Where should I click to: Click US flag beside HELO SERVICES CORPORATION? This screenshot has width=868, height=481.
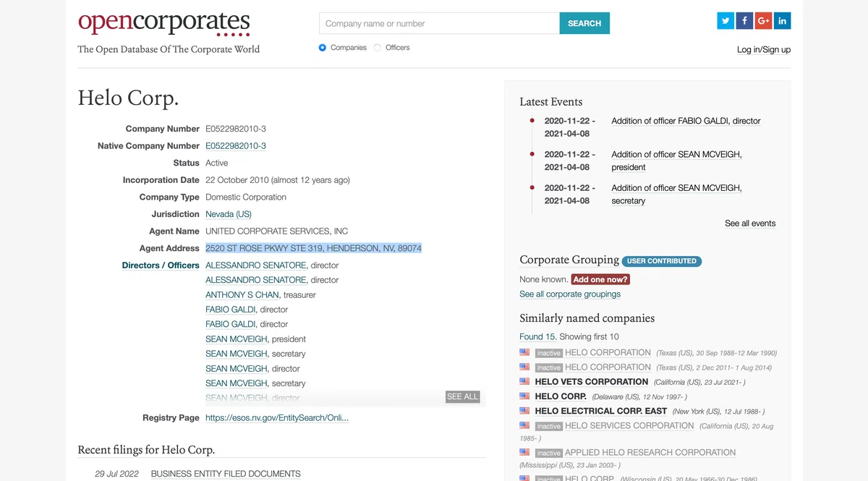[x=524, y=425]
